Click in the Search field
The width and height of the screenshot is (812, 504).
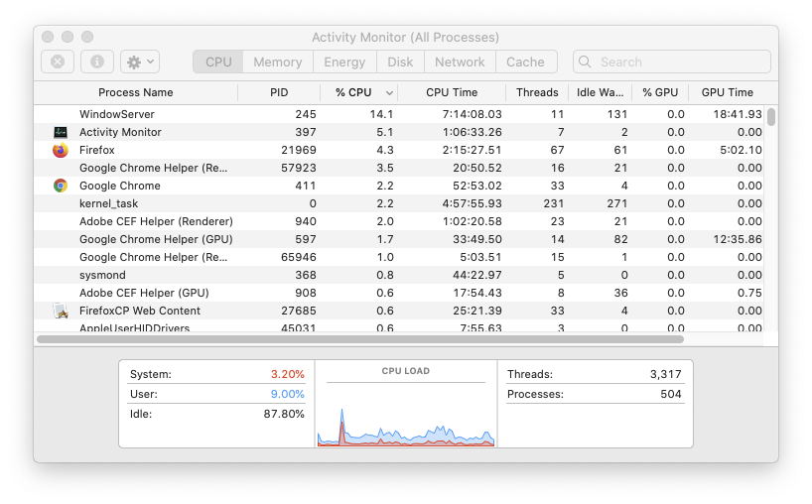(680, 62)
